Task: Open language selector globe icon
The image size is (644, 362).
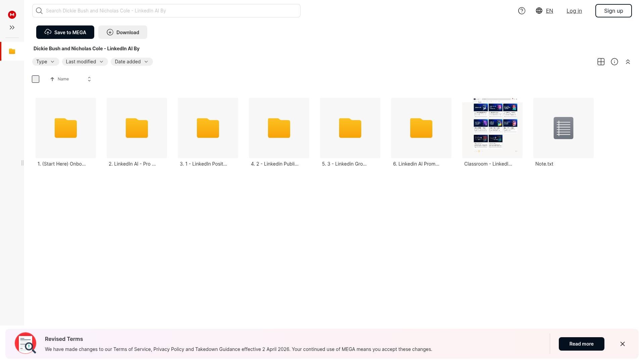Action: coord(539,11)
